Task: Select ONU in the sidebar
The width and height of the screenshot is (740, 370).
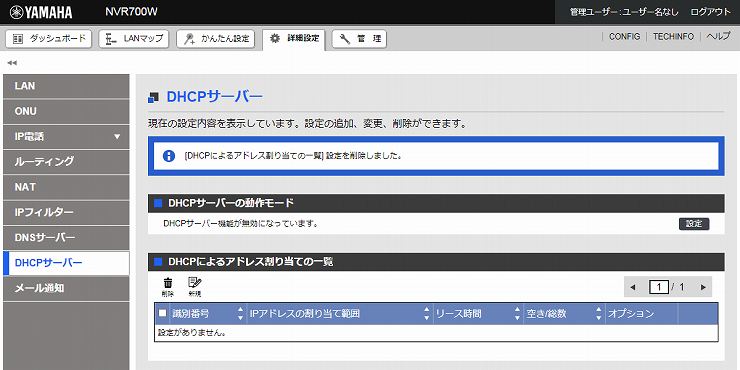Action: pos(66,111)
